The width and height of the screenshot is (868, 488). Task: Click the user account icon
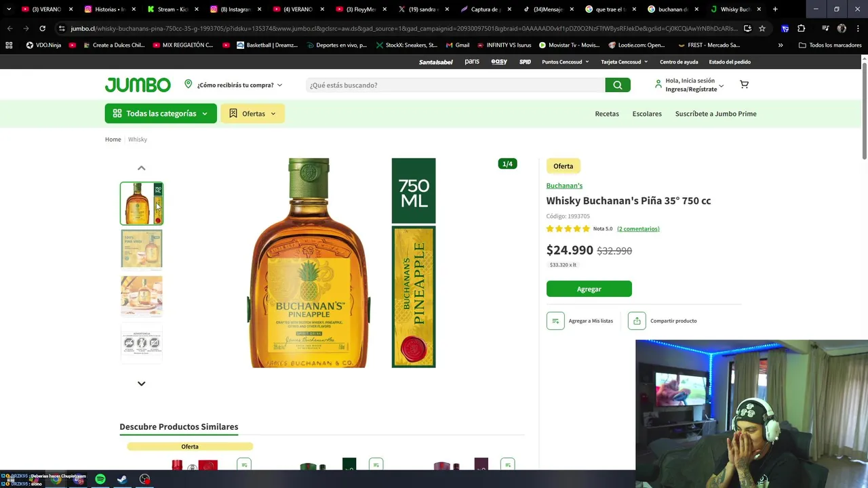[x=658, y=85]
